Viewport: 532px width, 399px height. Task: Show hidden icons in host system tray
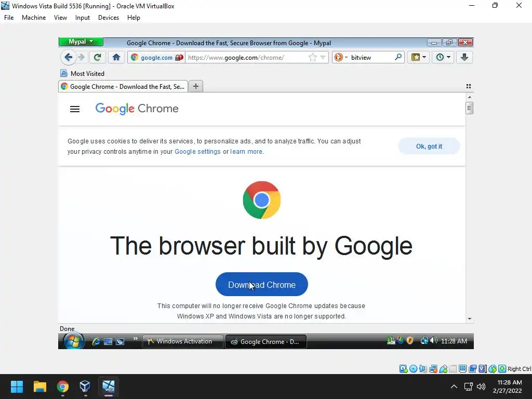pos(454,387)
